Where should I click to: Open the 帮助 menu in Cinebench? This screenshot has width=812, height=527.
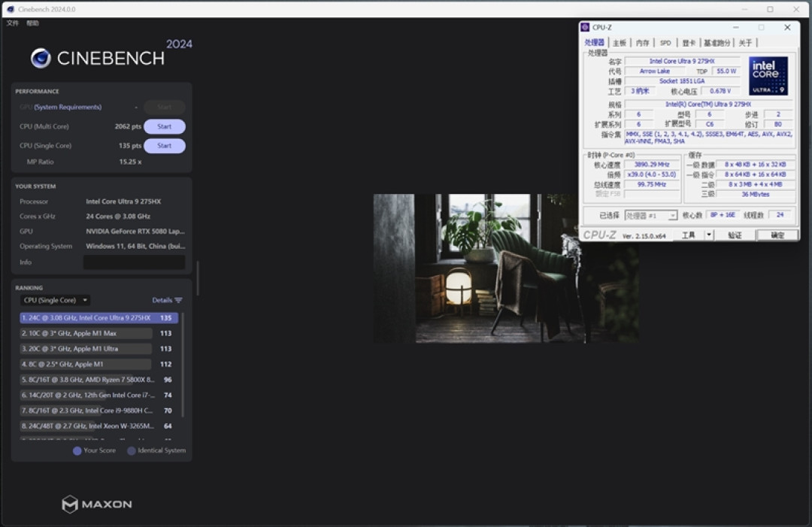point(32,23)
